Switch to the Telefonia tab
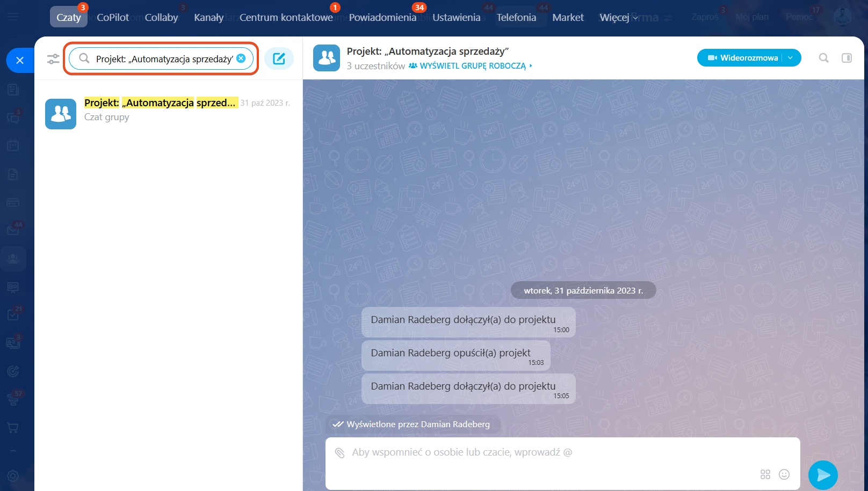 [516, 17]
